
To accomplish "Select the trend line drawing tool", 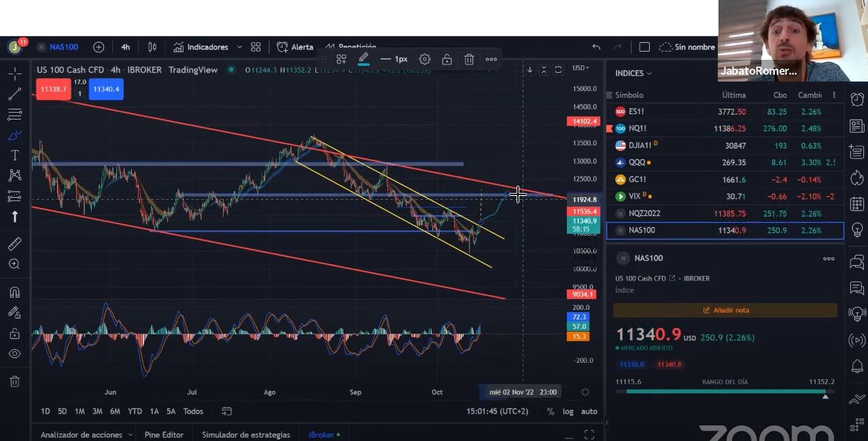I will [x=14, y=94].
